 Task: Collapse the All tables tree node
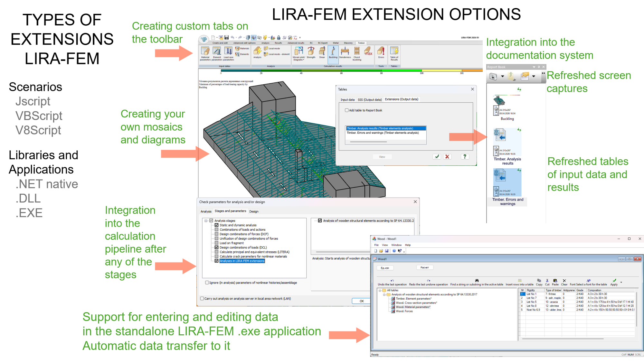point(380,290)
